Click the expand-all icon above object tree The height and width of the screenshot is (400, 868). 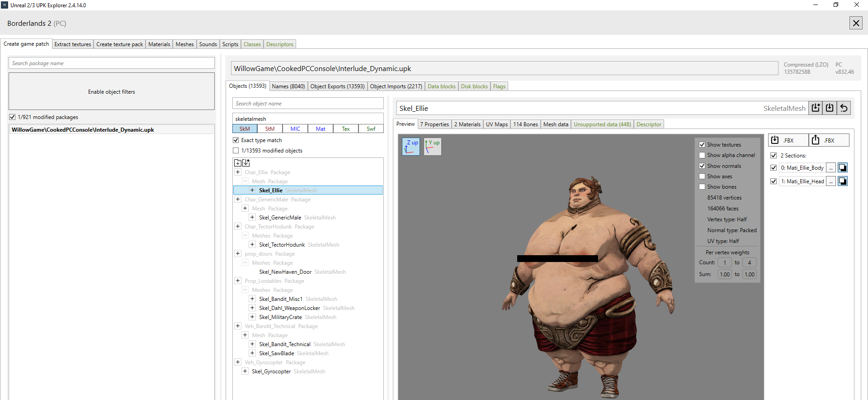pos(238,163)
